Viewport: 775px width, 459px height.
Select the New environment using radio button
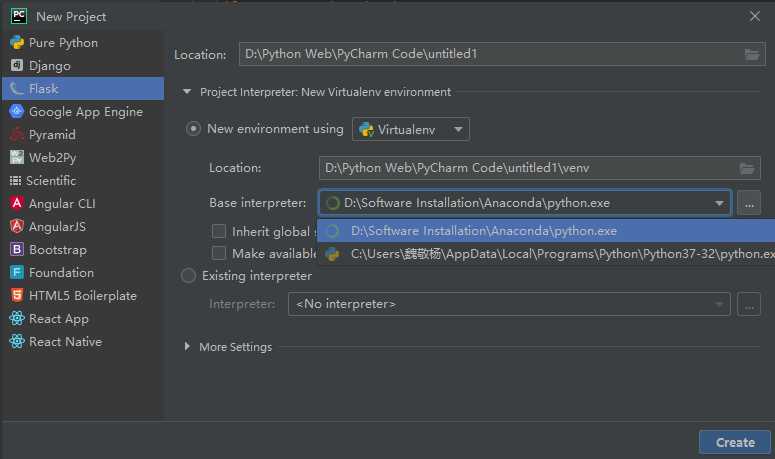(x=193, y=129)
